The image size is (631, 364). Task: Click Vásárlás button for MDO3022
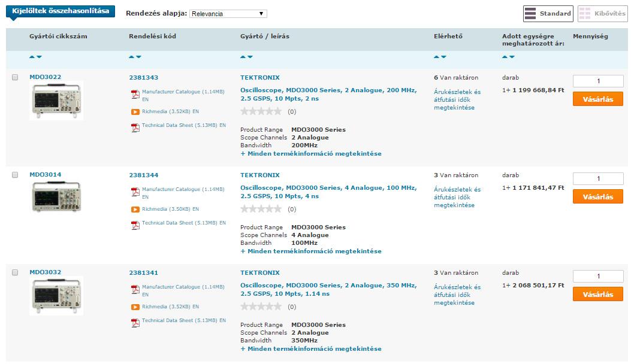click(598, 99)
